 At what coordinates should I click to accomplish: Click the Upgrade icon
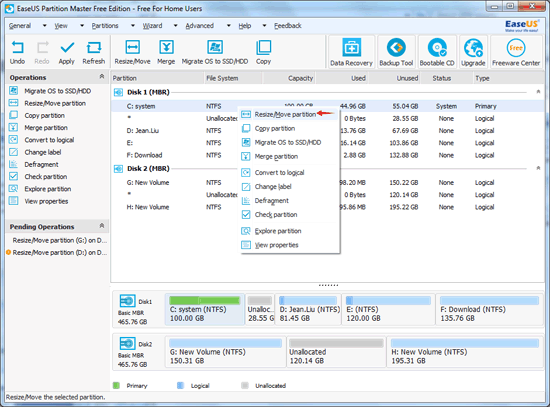[x=473, y=52]
